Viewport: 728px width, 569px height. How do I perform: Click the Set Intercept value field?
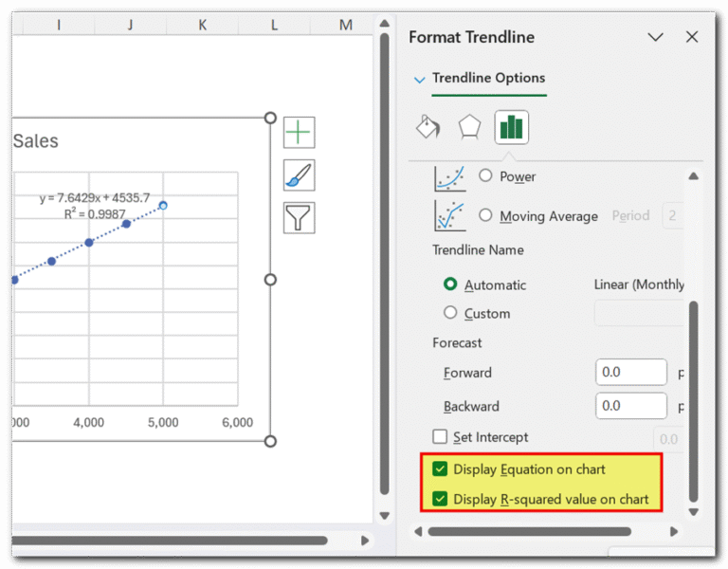click(668, 439)
